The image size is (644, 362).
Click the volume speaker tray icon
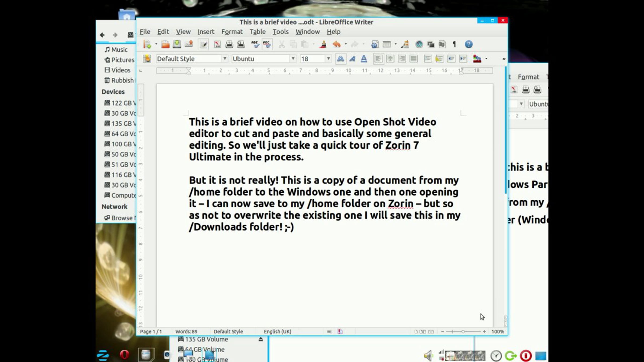429,356
